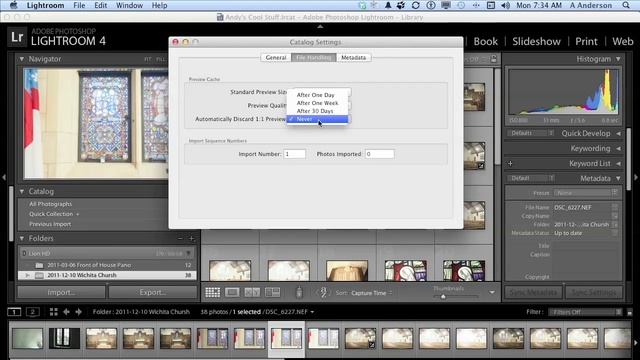Go to Slideshow module
The image size is (640, 360).
(536, 41)
